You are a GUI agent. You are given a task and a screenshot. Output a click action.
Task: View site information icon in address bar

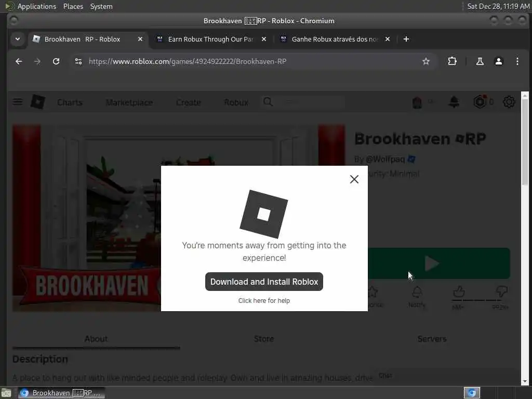pos(78,61)
